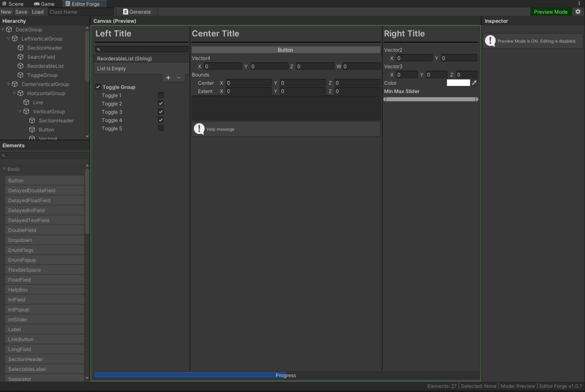Click the plus icon to add list item

point(168,77)
